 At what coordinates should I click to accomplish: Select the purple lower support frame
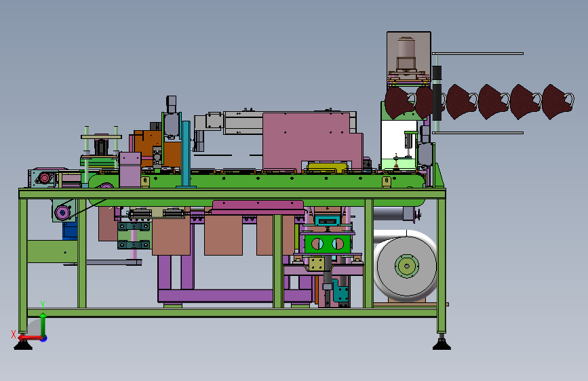click(x=235, y=296)
